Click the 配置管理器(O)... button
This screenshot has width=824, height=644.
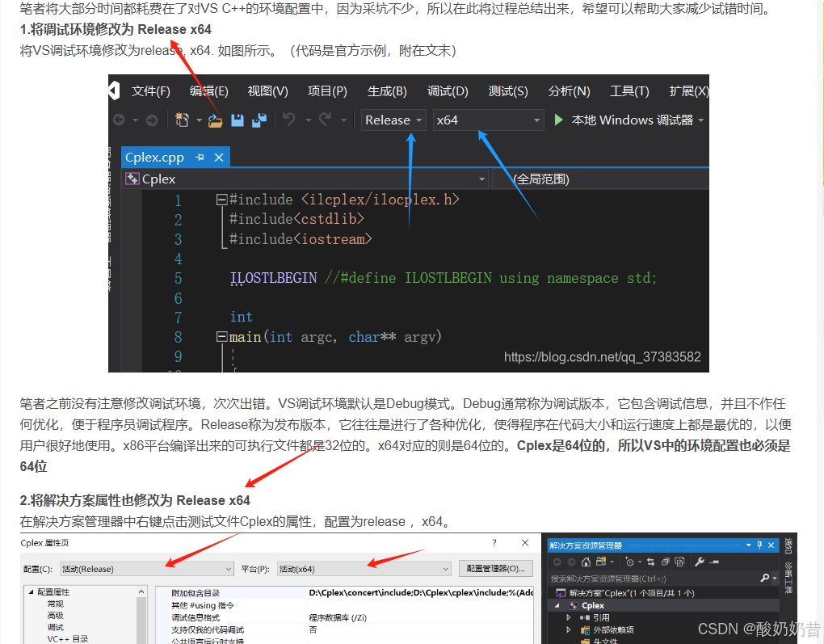coord(495,568)
